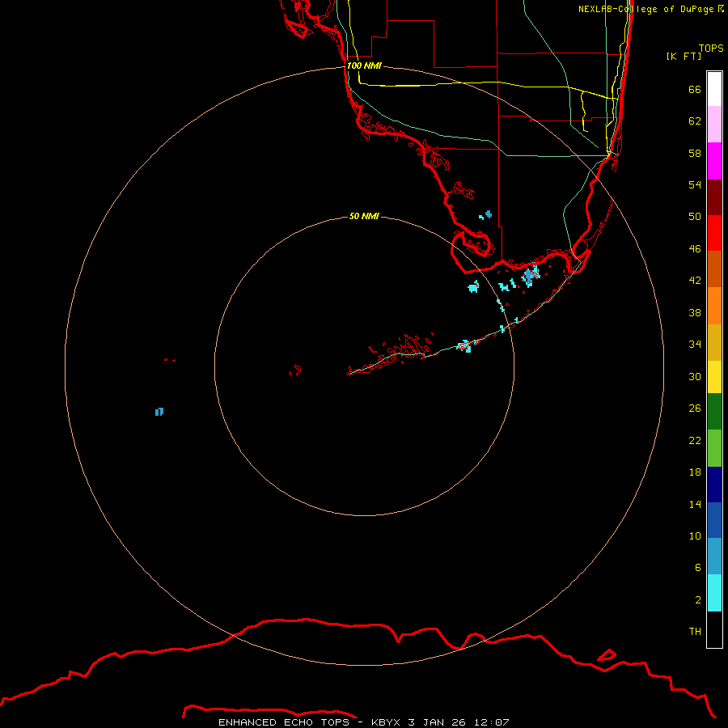The height and width of the screenshot is (728, 728).
Task: Click the '66' legend value
Action: pos(695,89)
